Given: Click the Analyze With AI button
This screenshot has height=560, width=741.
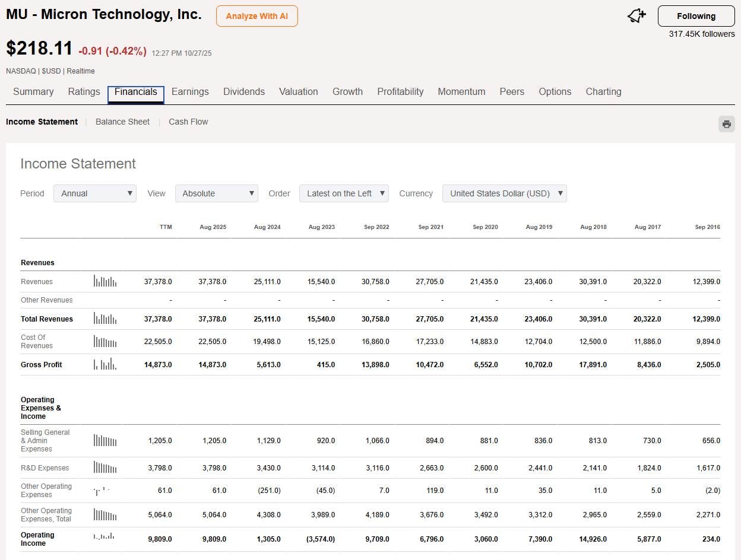Looking at the screenshot, I should 257,16.
